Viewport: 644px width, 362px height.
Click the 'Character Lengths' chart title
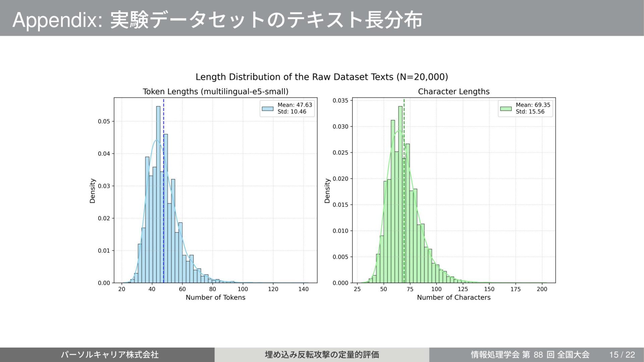click(x=453, y=92)
